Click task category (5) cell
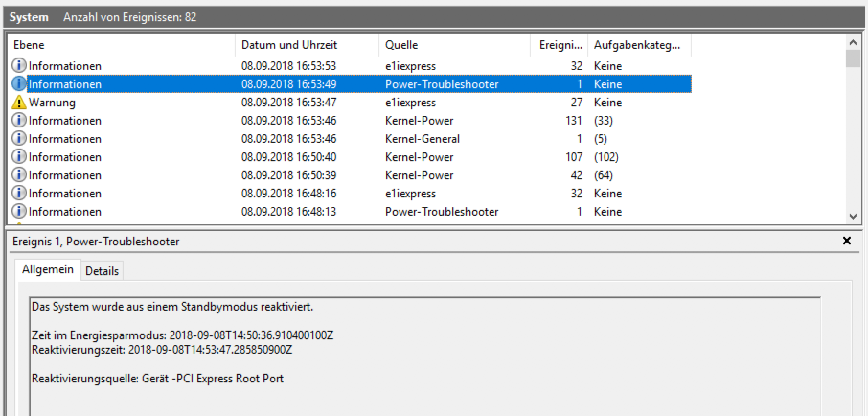 tap(601, 139)
